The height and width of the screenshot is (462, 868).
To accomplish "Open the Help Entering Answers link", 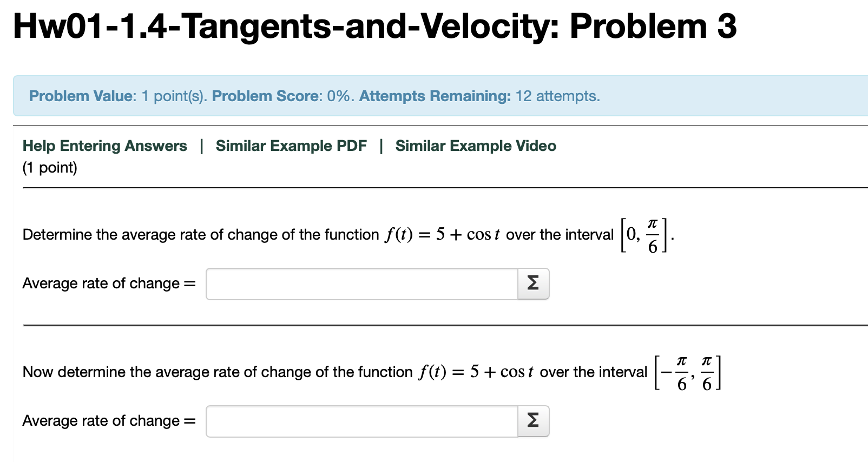I will (105, 146).
